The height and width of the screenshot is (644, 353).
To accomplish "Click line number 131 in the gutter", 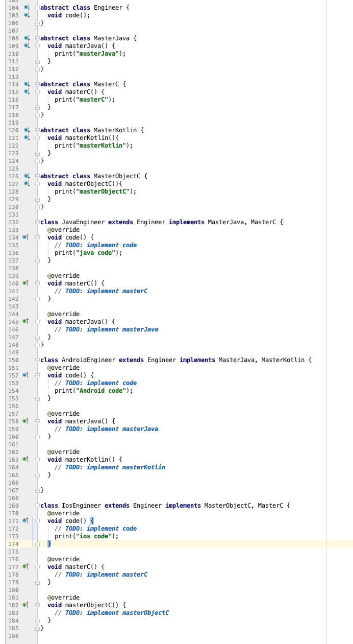I will click(x=14, y=214).
